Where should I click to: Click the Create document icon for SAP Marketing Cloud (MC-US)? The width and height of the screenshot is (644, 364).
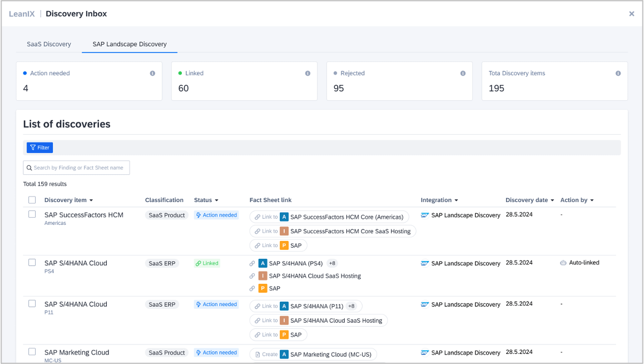click(x=257, y=354)
